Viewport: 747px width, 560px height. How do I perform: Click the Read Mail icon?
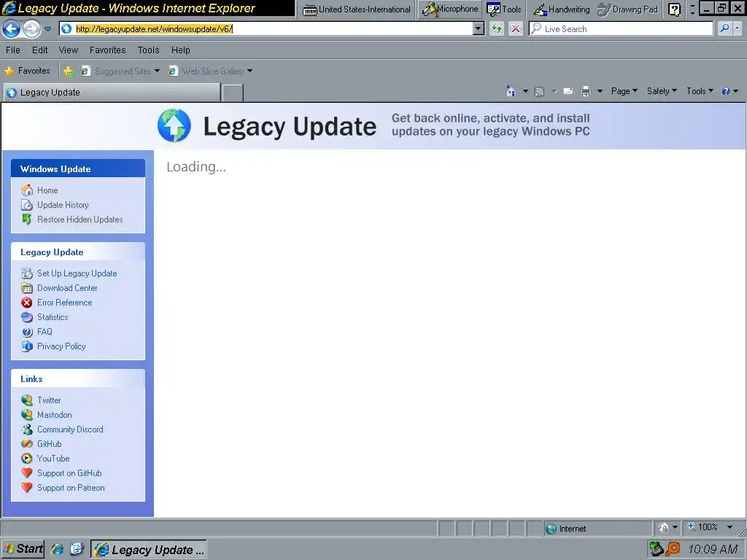pyautogui.click(x=568, y=91)
